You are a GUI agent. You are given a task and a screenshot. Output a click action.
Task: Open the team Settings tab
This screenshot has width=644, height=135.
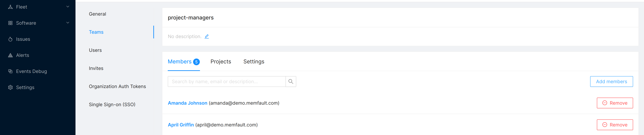click(254, 62)
